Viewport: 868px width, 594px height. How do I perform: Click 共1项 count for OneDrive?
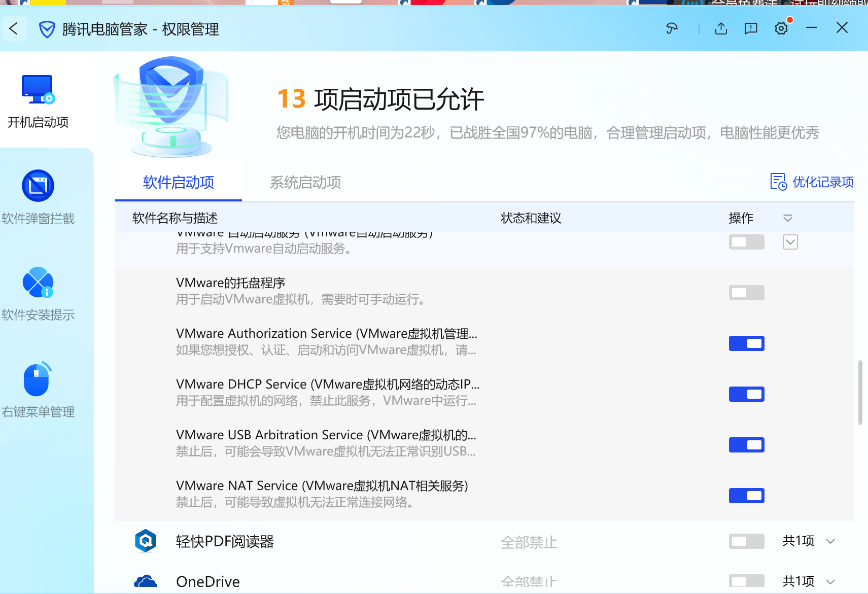coord(798,581)
